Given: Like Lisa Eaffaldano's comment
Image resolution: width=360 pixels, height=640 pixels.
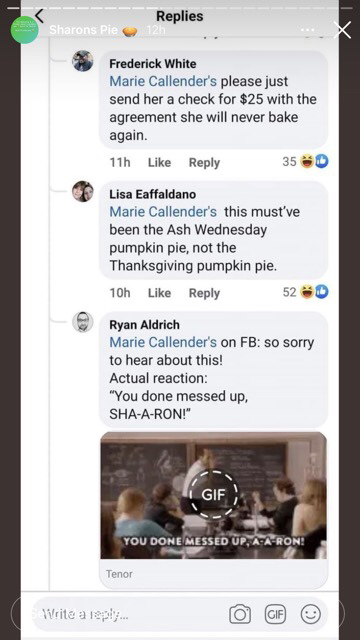Looking at the screenshot, I should point(159,293).
